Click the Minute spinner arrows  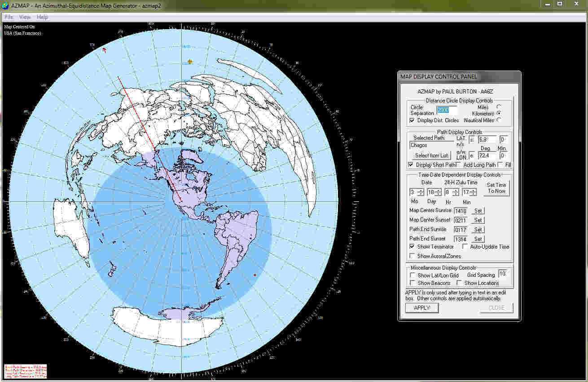pyautogui.click(x=473, y=192)
